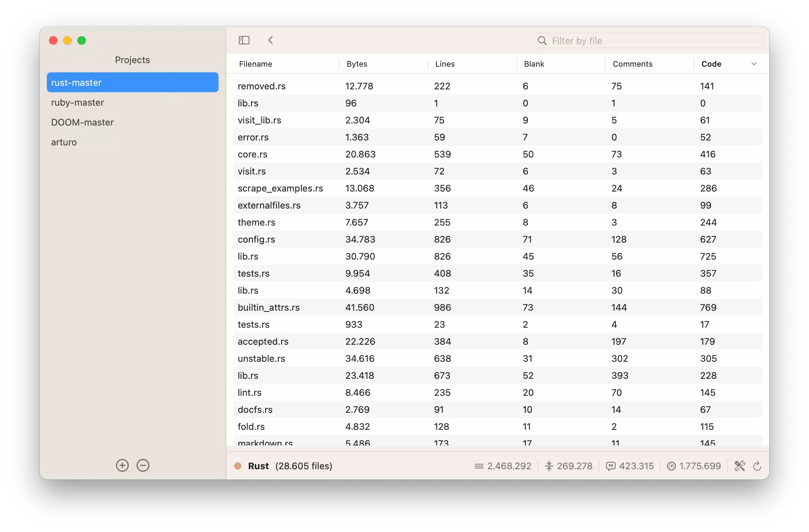
Task: Go back using the chevron arrow
Action: (271, 40)
